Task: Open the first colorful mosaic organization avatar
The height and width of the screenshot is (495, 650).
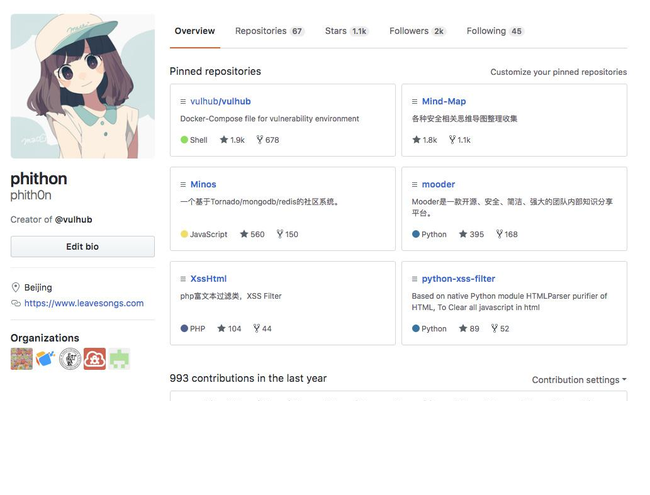Action: click(22, 359)
